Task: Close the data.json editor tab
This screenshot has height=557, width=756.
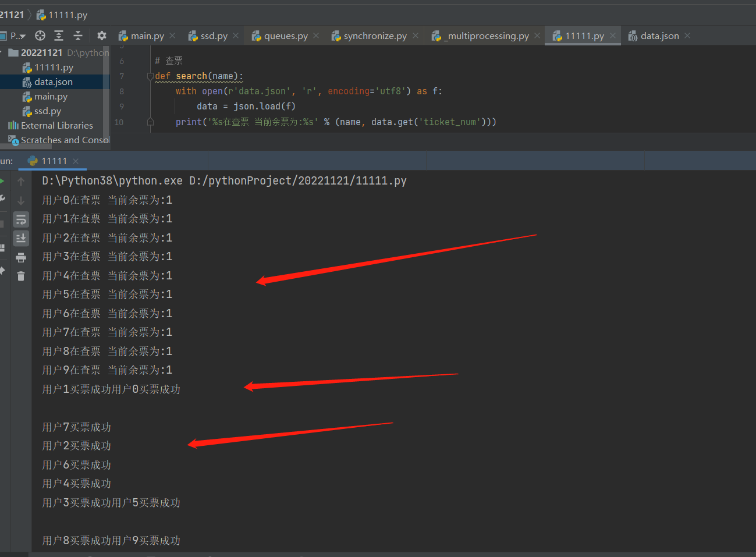Action: click(x=687, y=36)
